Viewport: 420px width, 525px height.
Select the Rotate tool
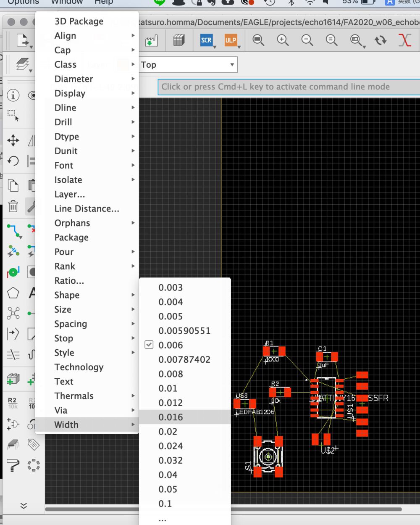[13, 161]
